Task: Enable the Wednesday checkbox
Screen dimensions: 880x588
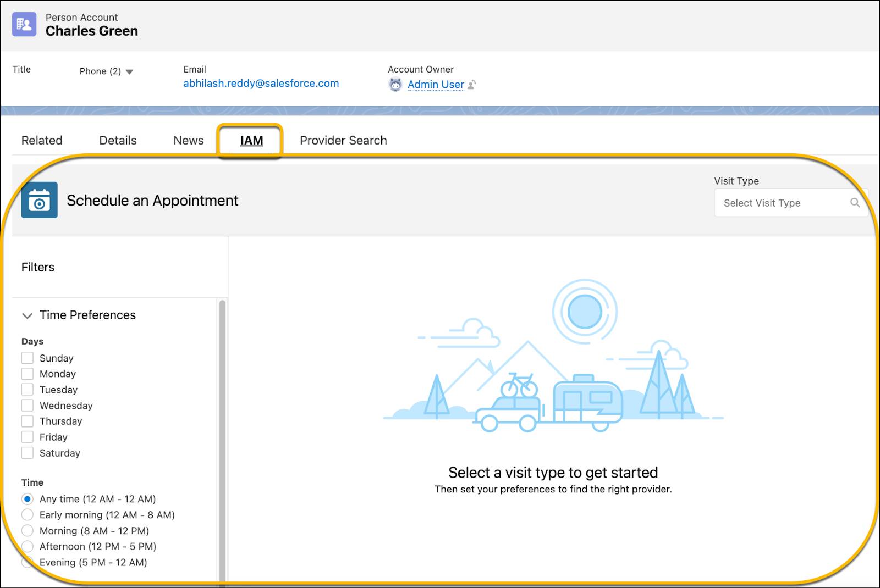Action: pos(28,405)
